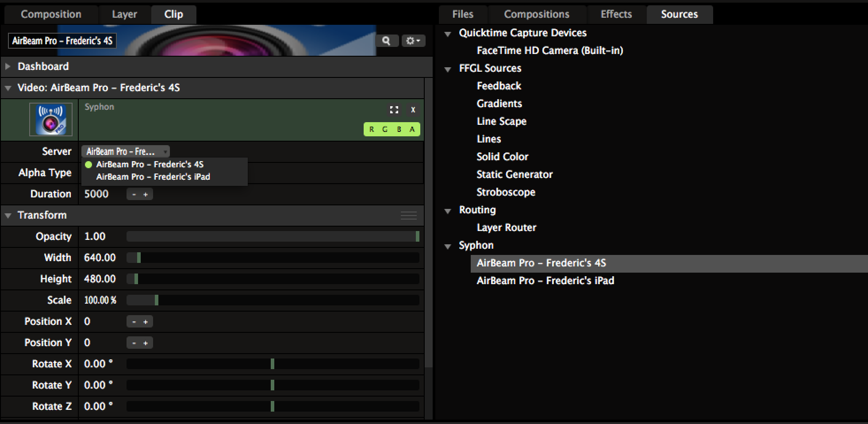
Task: Select FaceTime HD Camera (Built-in) source
Action: (x=549, y=50)
